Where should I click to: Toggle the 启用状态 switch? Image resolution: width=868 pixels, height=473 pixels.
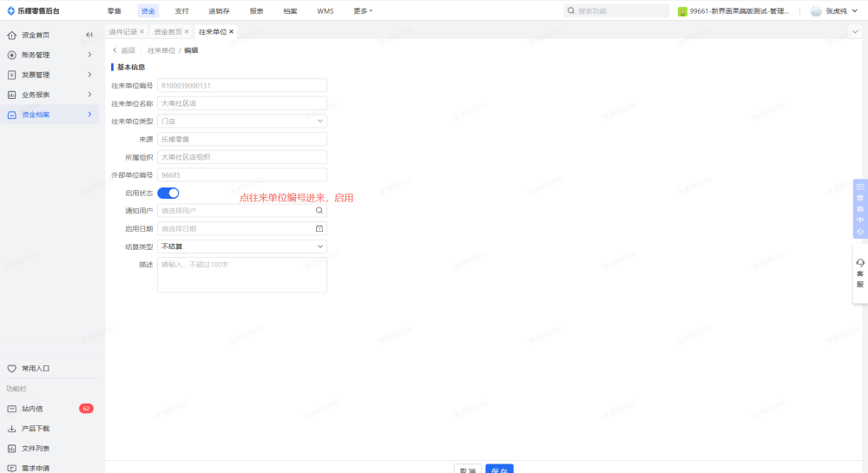point(168,193)
